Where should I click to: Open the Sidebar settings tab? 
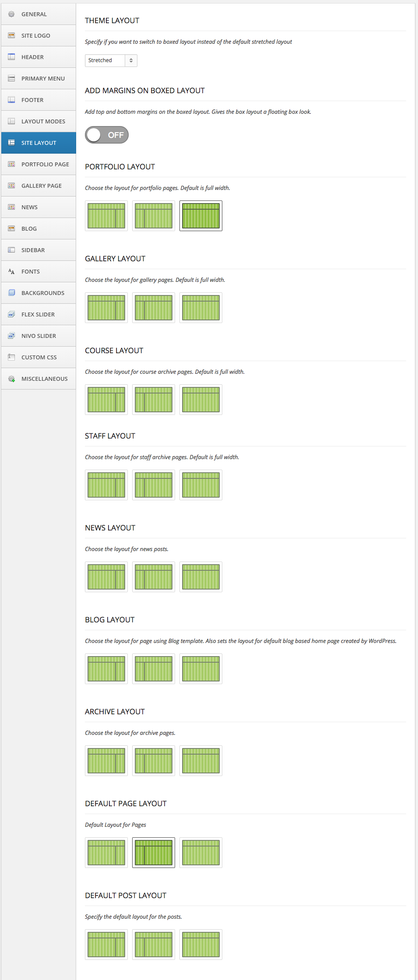(x=33, y=250)
